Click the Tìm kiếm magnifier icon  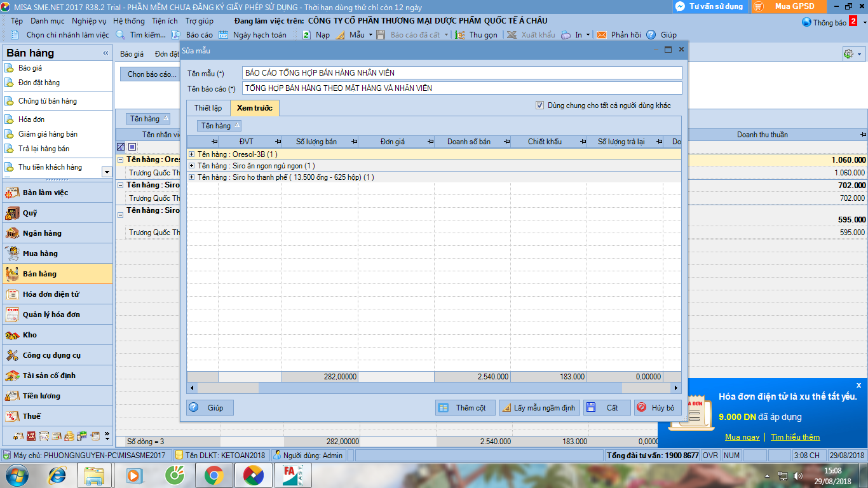point(120,35)
